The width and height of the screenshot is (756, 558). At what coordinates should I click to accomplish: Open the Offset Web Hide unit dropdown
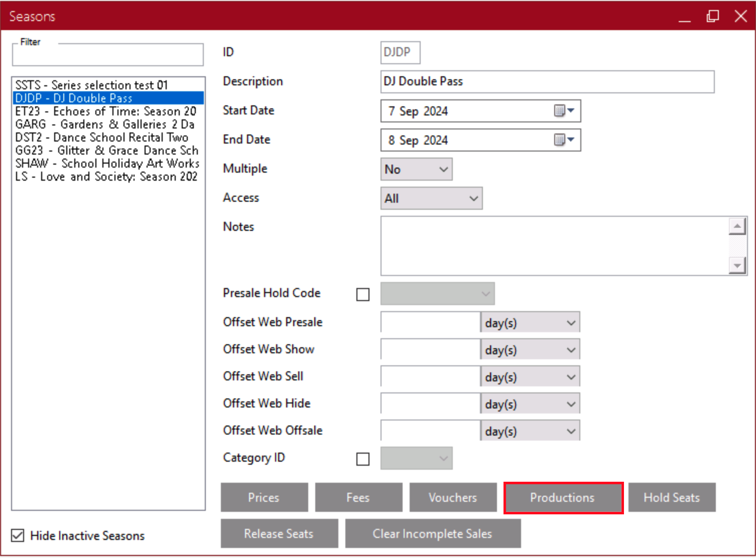(x=530, y=404)
